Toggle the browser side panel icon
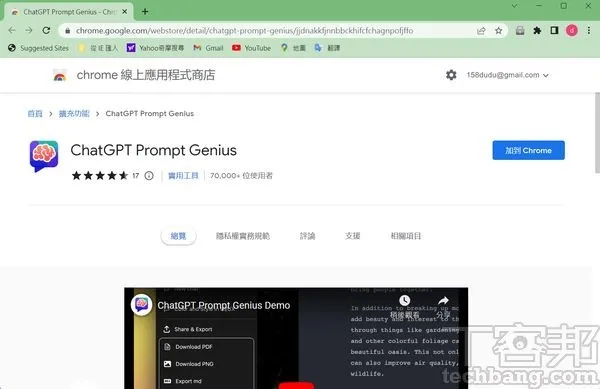The image size is (600, 389). tap(554, 31)
